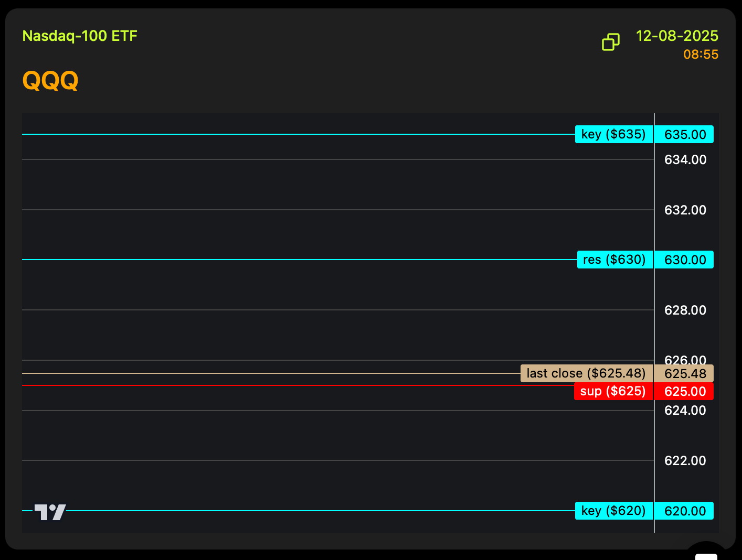
Task: Click the cyan 635.00 price tag
Action: 685,135
